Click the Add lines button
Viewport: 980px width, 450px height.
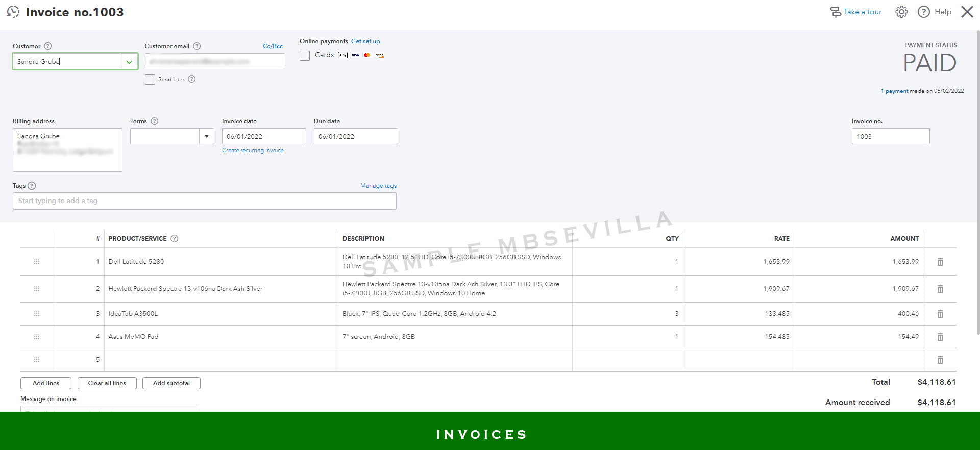click(x=46, y=383)
